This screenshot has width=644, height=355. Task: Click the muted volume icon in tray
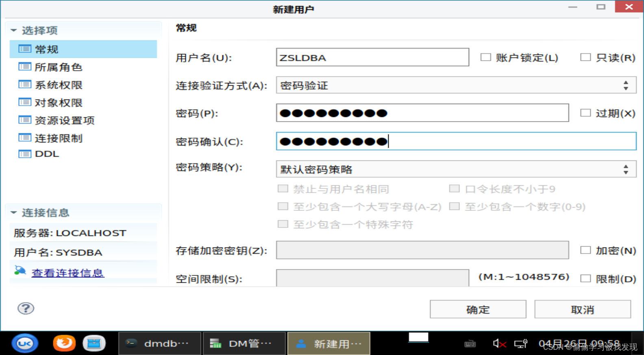(499, 344)
